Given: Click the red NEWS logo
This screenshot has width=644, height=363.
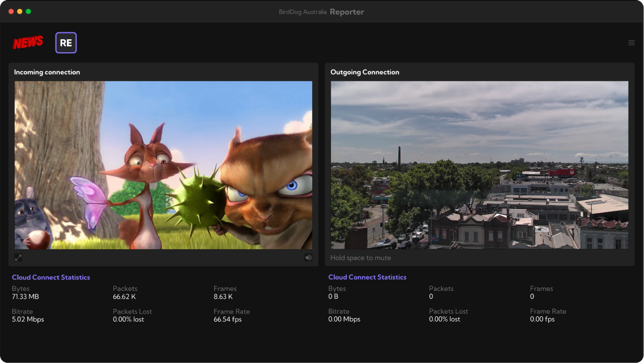Looking at the screenshot, I should (28, 43).
